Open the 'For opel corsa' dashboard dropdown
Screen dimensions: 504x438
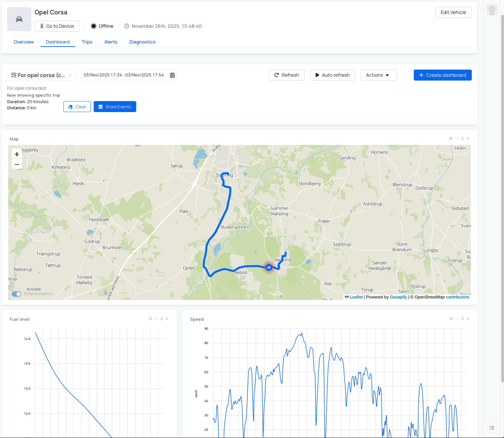[x=41, y=75]
